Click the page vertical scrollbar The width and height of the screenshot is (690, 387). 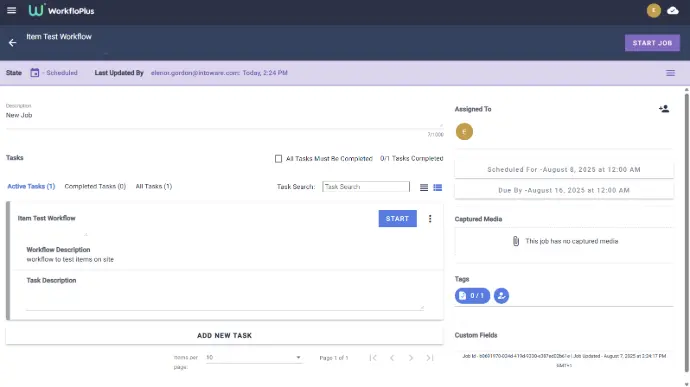point(686,233)
